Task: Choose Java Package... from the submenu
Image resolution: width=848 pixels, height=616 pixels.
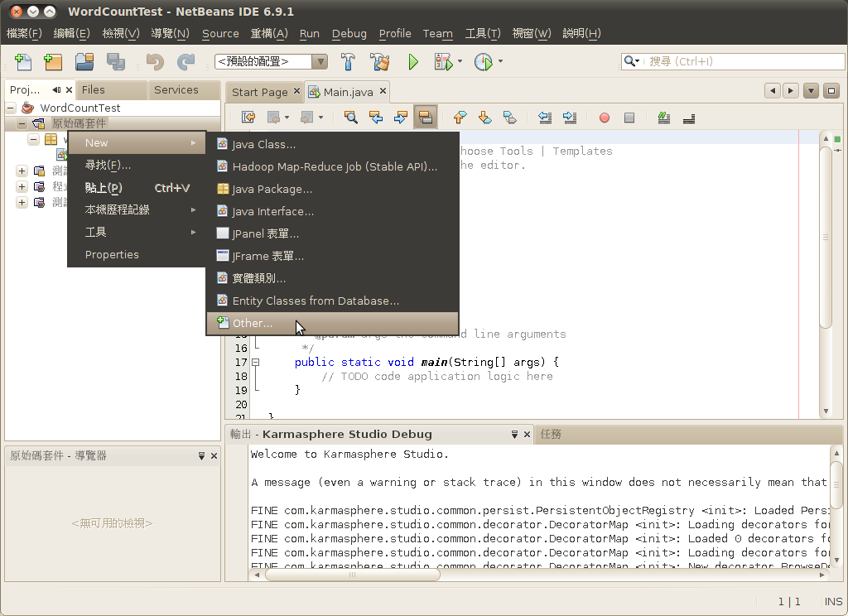Action: [332, 190]
